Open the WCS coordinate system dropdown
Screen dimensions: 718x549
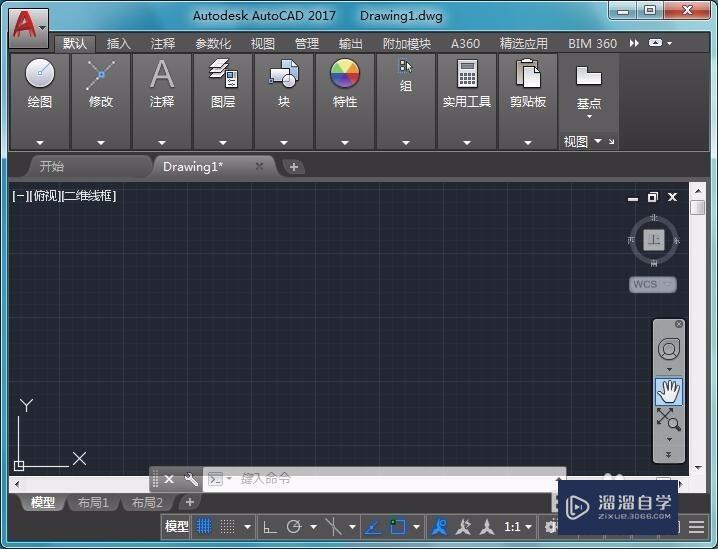click(653, 284)
